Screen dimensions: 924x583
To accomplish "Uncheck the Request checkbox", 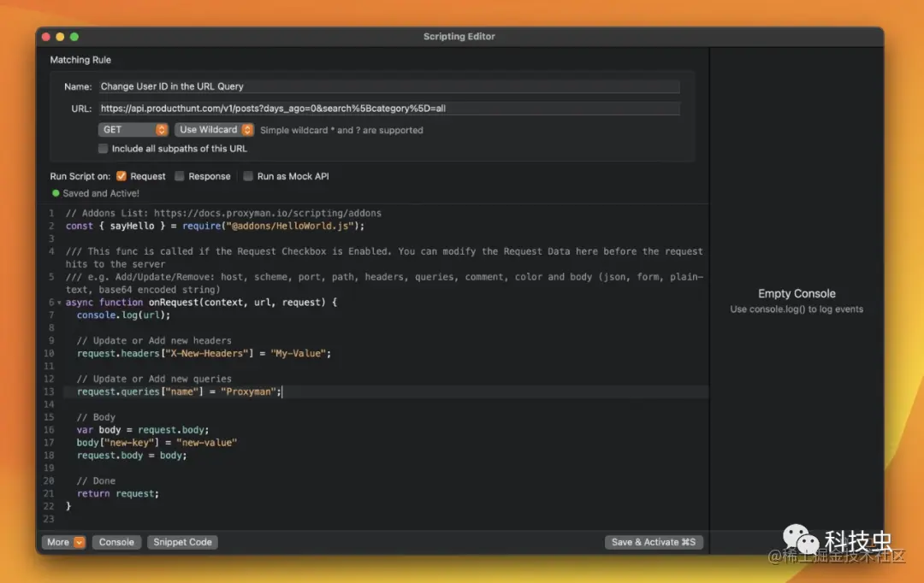I will pos(121,176).
